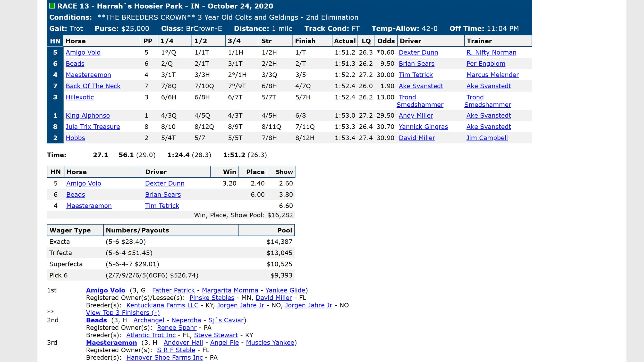The image size is (644, 362).
Task: Click driver Yannick Gingras link
Action: pos(423,127)
